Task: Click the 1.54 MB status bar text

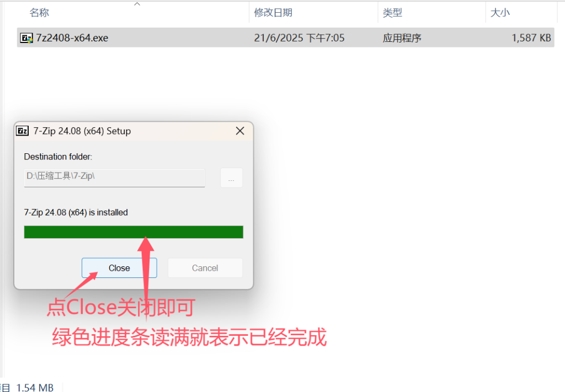Action: point(35,388)
